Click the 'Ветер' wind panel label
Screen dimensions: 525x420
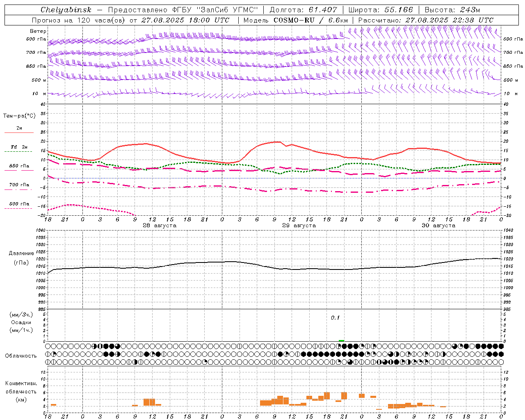(38, 31)
